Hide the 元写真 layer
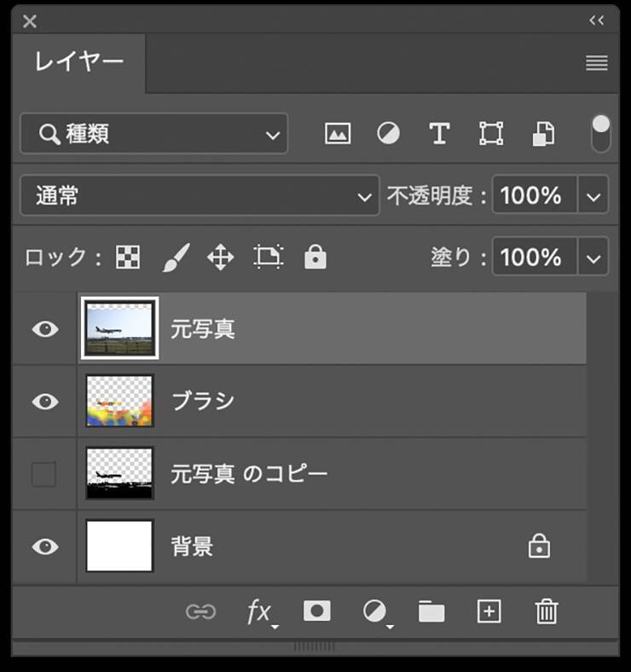Viewport: 631px width, 672px height. point(44,328)
